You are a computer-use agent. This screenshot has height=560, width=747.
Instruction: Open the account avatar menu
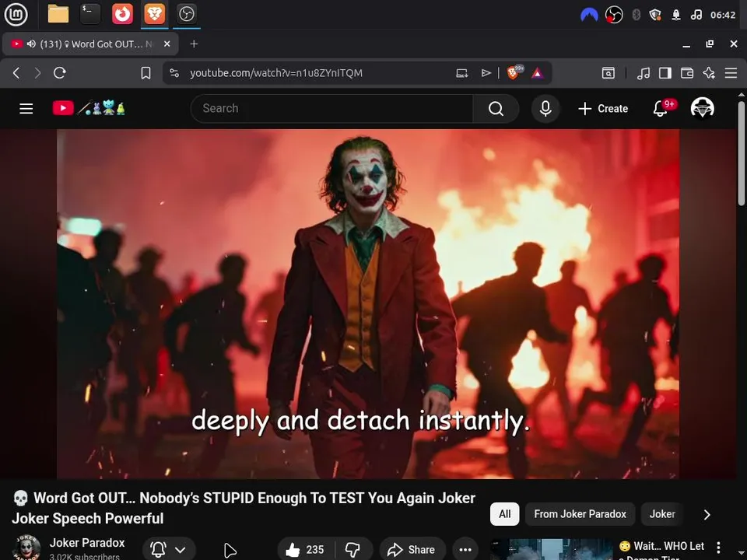point(702,108)
